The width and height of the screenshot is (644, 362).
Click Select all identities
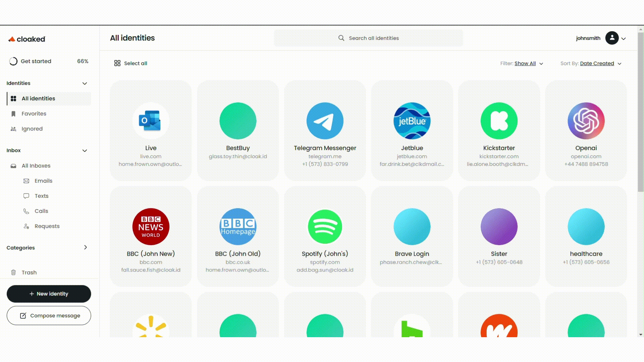point(136,63)
